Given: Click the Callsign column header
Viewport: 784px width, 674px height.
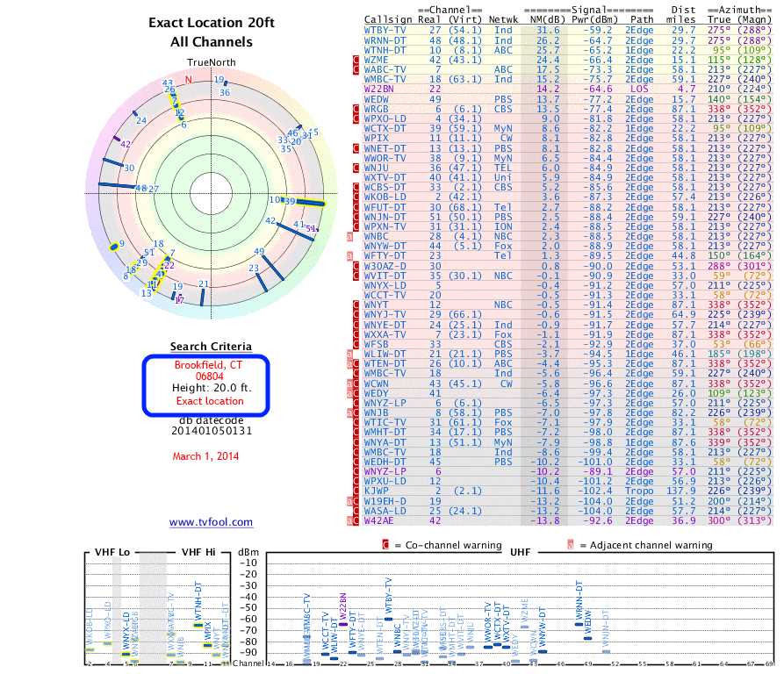Looking at the screenshot, I should tap(387, 18).
